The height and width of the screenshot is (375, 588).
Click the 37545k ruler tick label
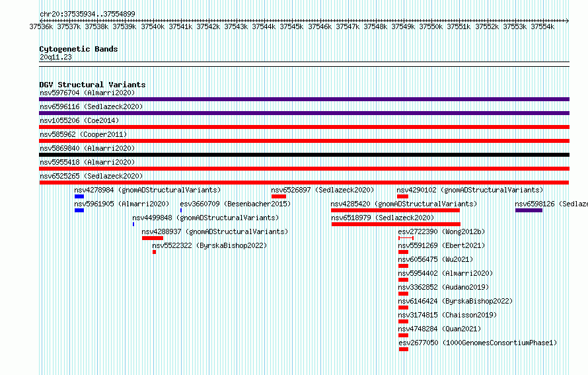pyautogui.click(x=291, y=26)
